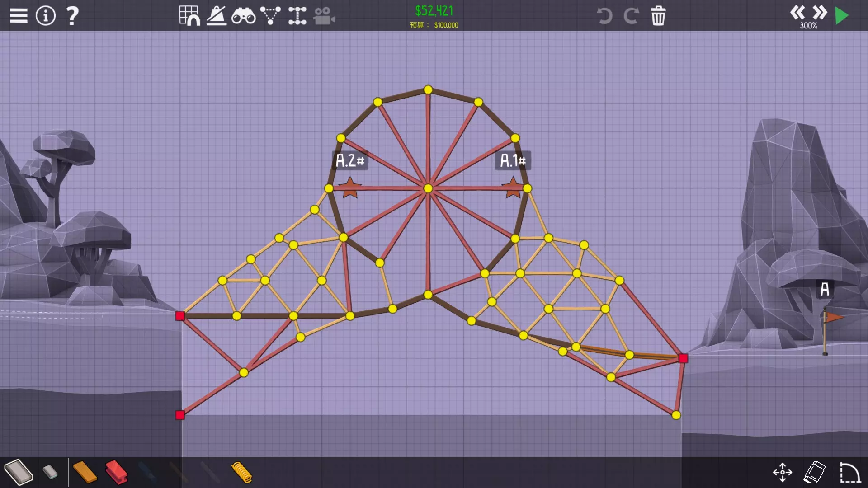Viewport: 868px width, 488px height.
Task: Select the yellow spring material
Action: coord(241,472)
